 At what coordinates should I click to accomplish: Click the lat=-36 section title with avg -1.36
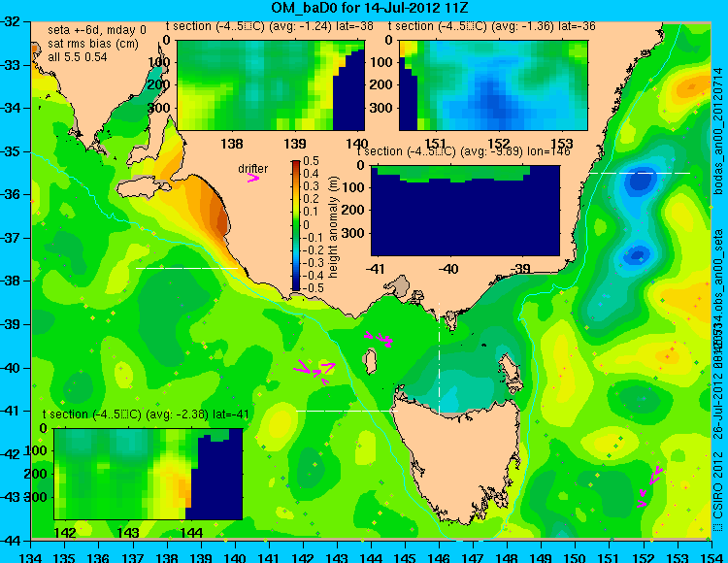[492, 26]
